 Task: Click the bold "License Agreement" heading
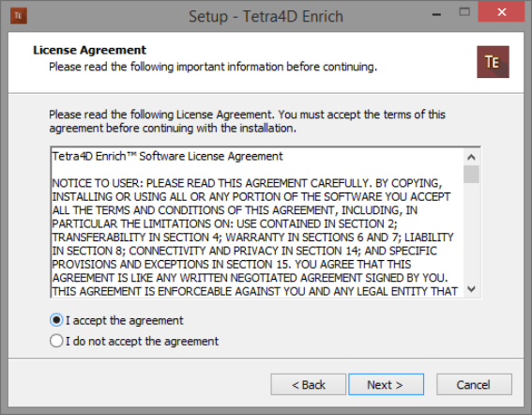pyautogui.click(x=89, y=50)
